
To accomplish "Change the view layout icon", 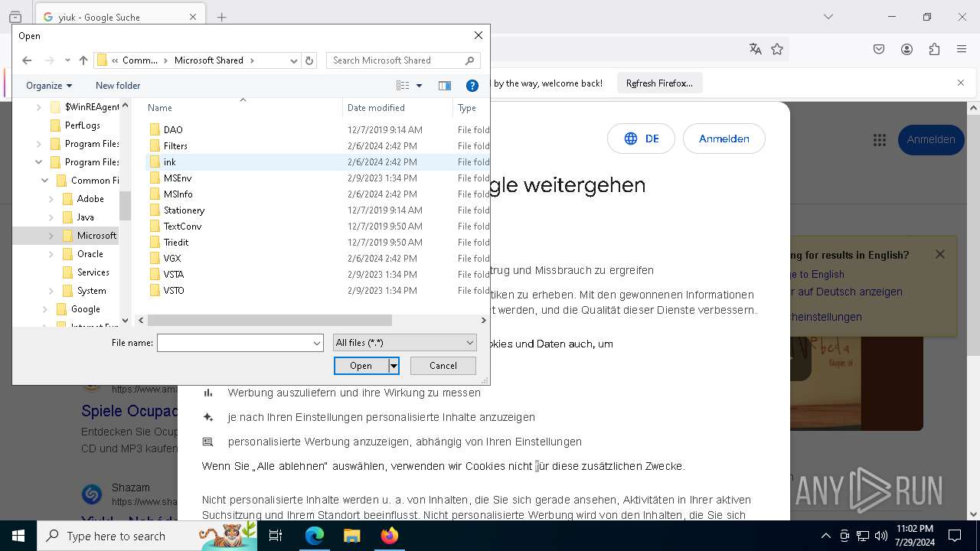I will click(x=403, y=86).
